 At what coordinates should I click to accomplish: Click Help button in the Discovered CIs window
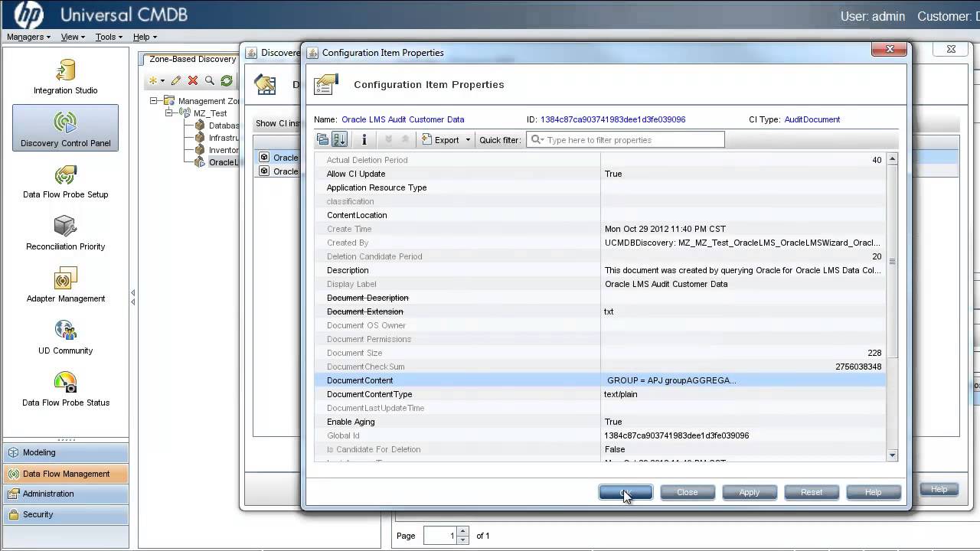(x=939, y=489)
